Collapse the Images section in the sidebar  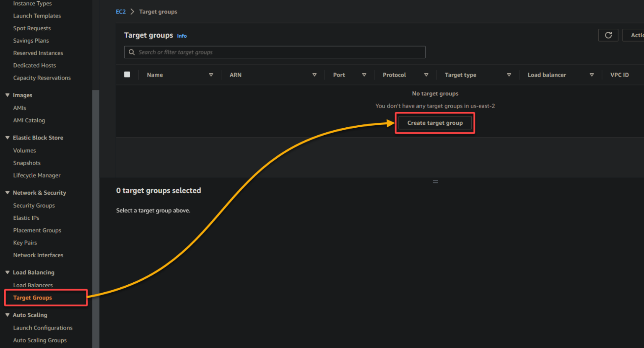point(7,95)
